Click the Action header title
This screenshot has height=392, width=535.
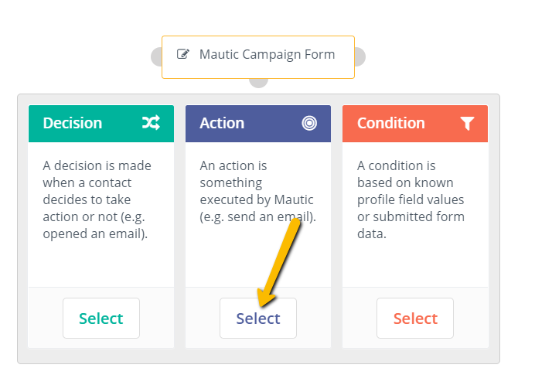pos(222,123)
